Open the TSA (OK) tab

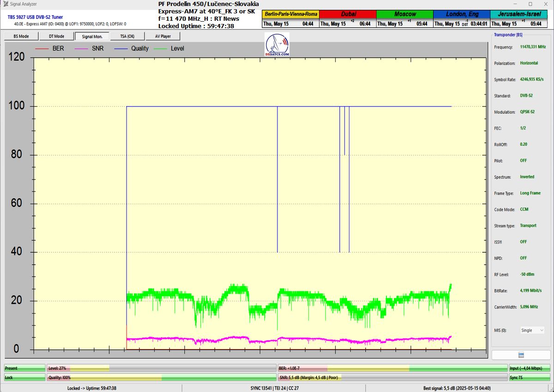click(127, 36)
